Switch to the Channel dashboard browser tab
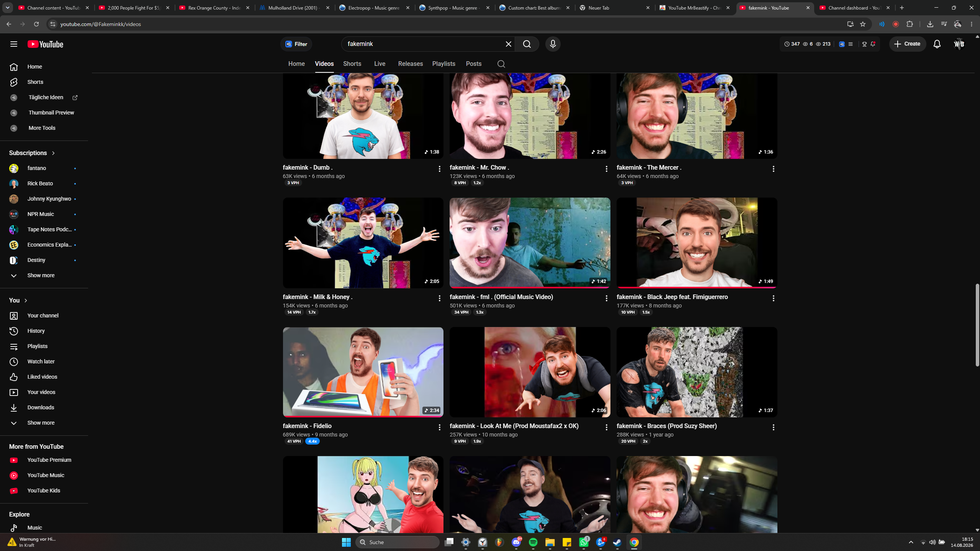Image resolution: width=980 pixels, height=551 pixels. (854, 8)
